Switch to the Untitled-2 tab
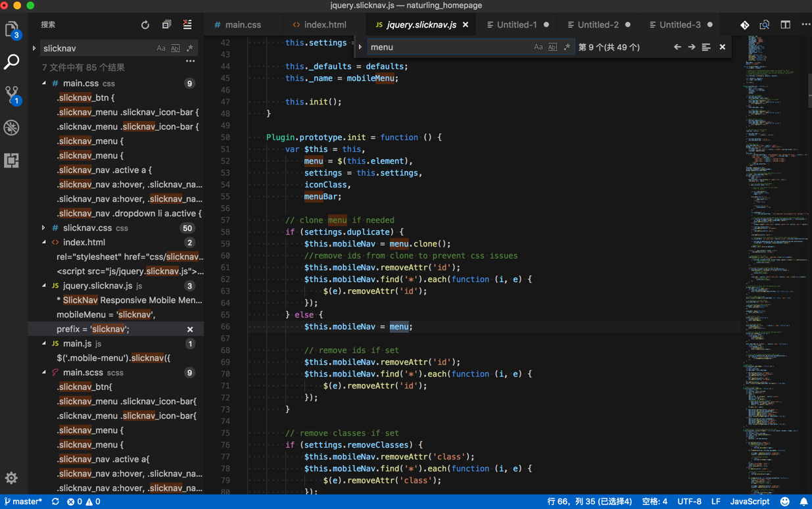 pyautogui.click(x=597, y=25)
